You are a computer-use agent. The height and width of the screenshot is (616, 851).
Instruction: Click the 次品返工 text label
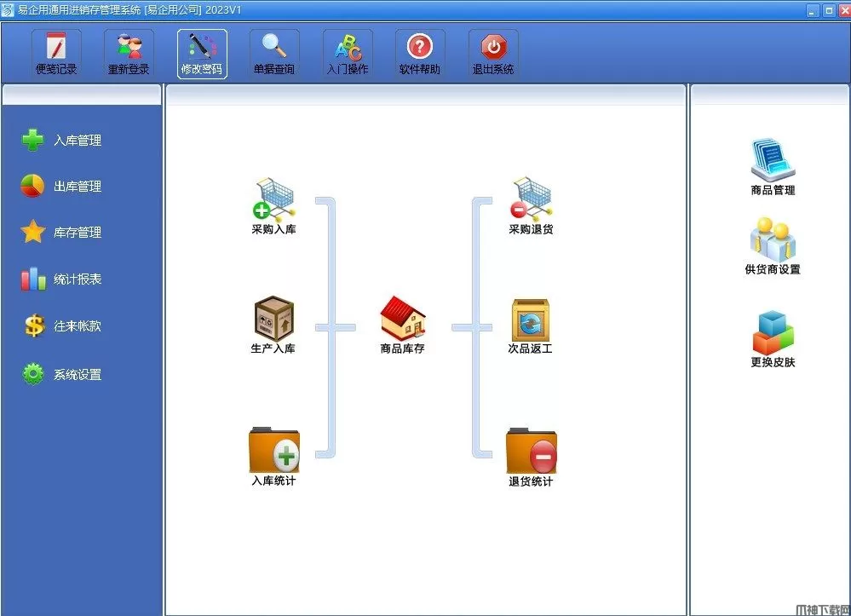tap(530, 348)
